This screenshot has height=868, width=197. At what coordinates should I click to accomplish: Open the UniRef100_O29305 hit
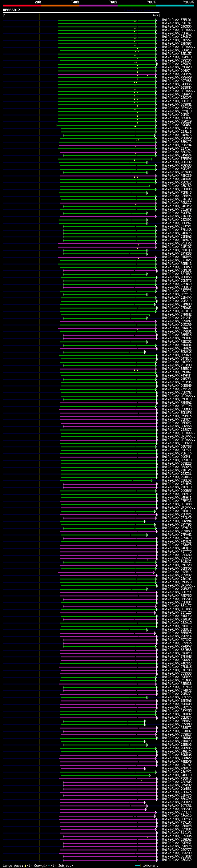[x=176, y=836]
